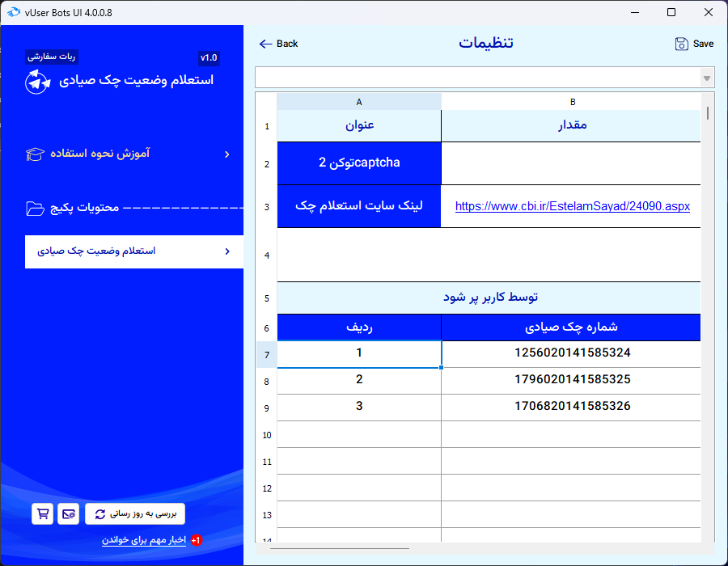Select row 7 header
Viewport: 728px width, 566px height.
click(266, 355)
